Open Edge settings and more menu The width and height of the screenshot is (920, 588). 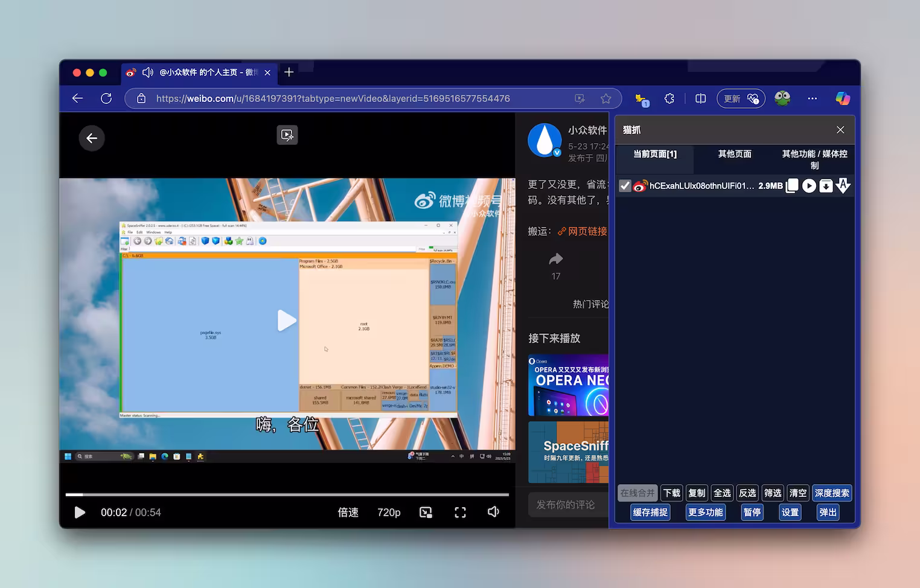tap(812, 98)
